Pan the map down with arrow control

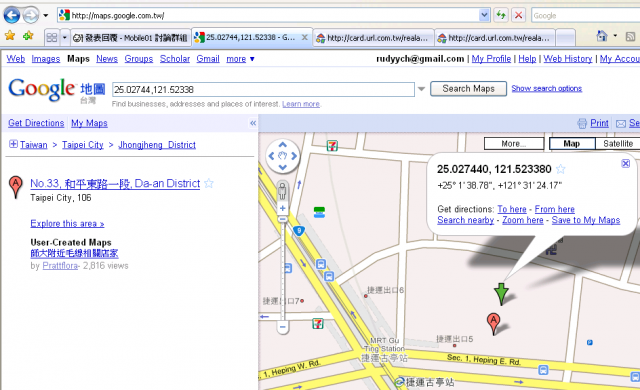282,167
